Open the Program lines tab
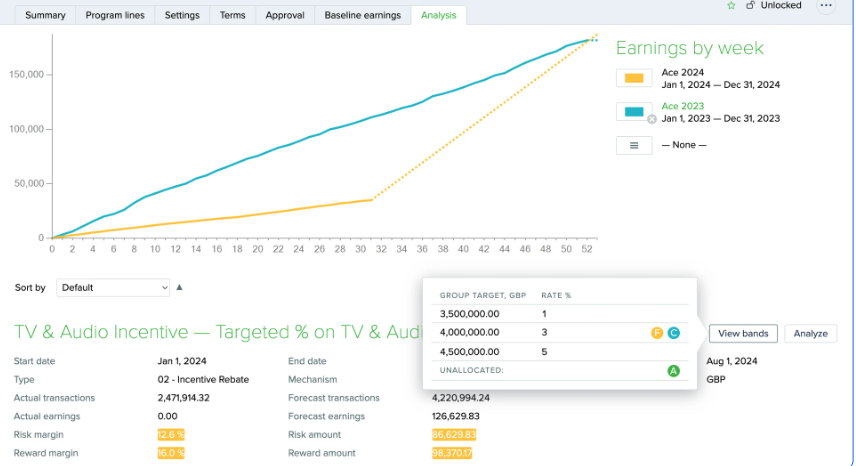This screenshot has height=466, width=856. click(115, 15)
